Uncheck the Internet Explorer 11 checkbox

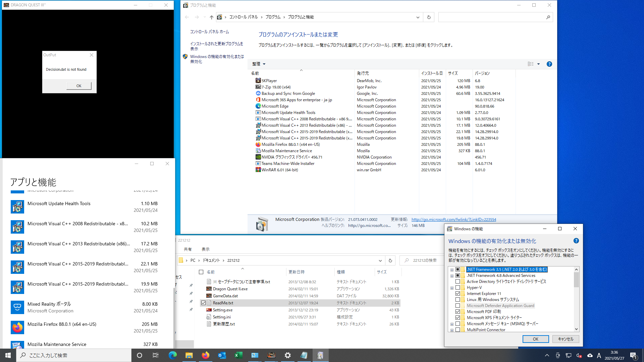[x=458, y=294]
